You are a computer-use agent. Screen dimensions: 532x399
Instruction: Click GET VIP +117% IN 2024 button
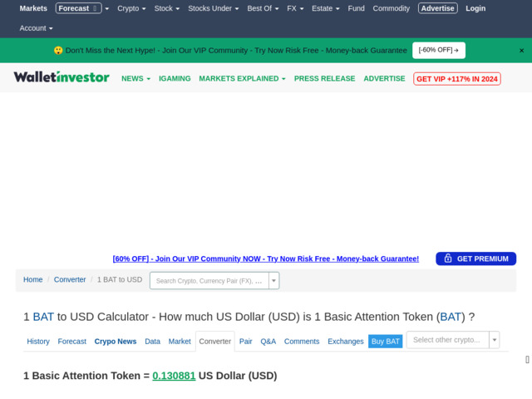456,79
